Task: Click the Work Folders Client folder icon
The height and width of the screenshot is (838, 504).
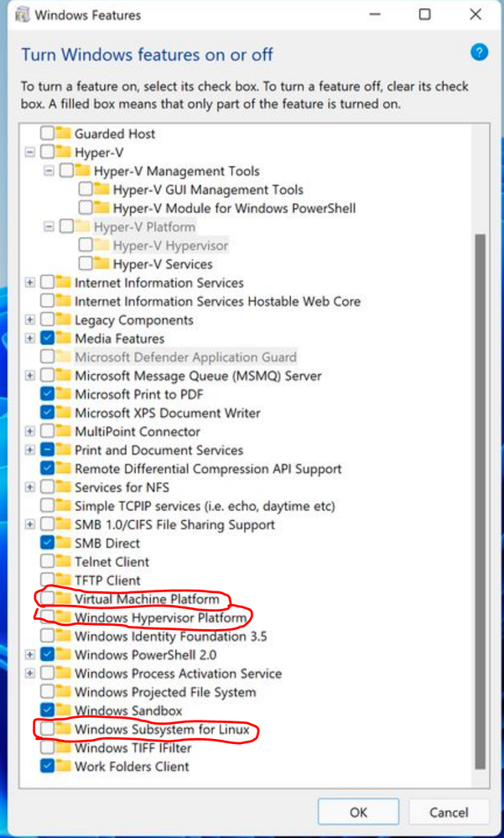Action: [x=64, y=767]
